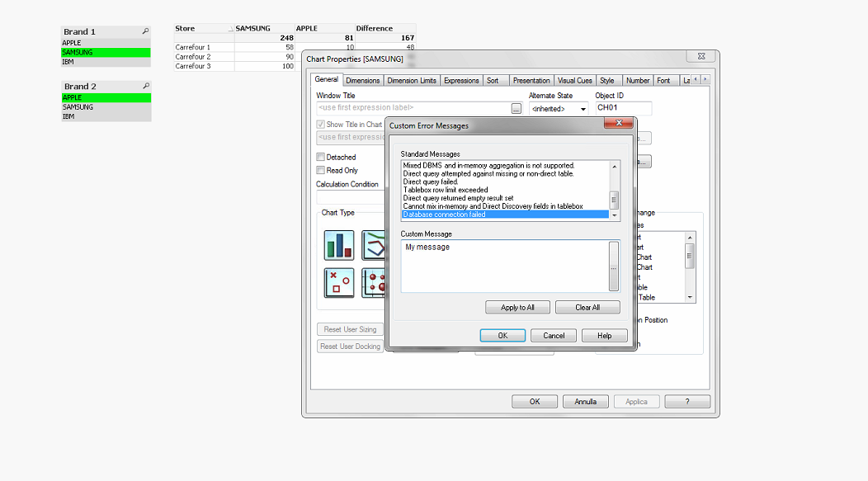Image resolution: width=868 pixels, height=481 pixels.
Task: Open Custom Message expression editor ellipsis
Action: [x=614, y=267]
